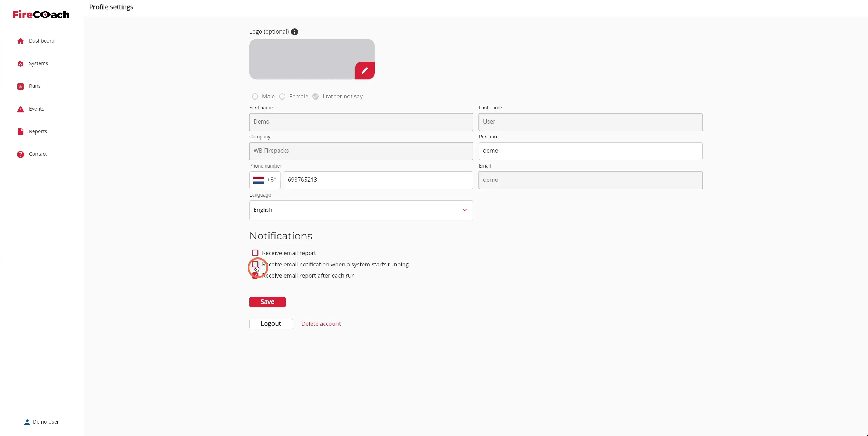Click the Save button

click(267, 302)
